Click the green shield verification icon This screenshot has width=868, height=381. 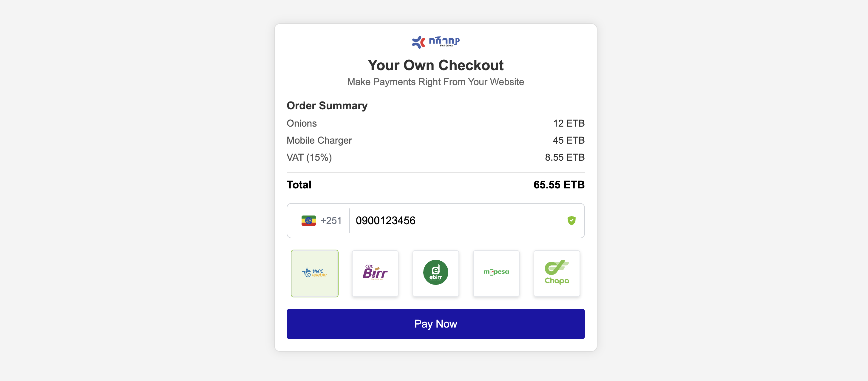click(571, 220)
